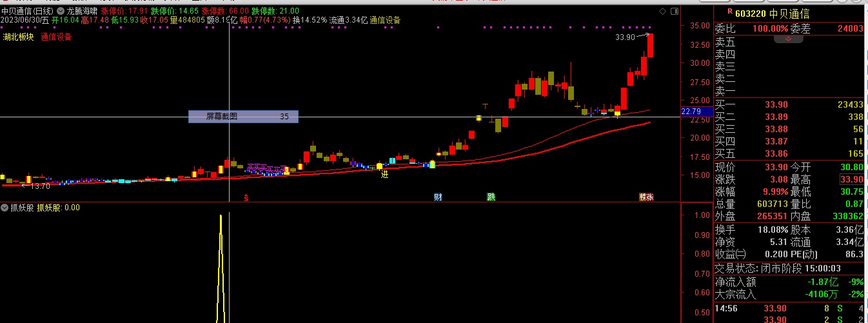Open the green 跌 event marker
The height and width of the screenshot is (323, 868).
(x=491, y=197)
